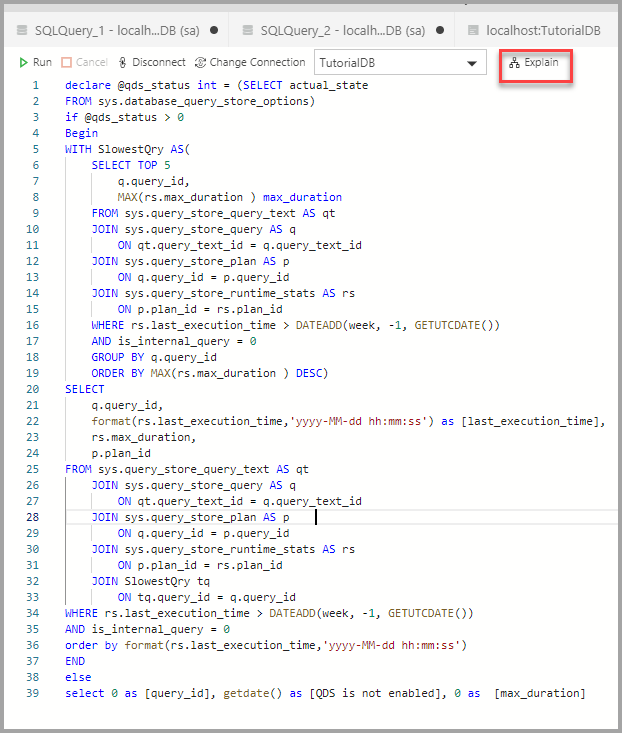The image size is (622, 733).
Task: Click the localhost:TutorialDB tab icon
Action: coord(473,30)
